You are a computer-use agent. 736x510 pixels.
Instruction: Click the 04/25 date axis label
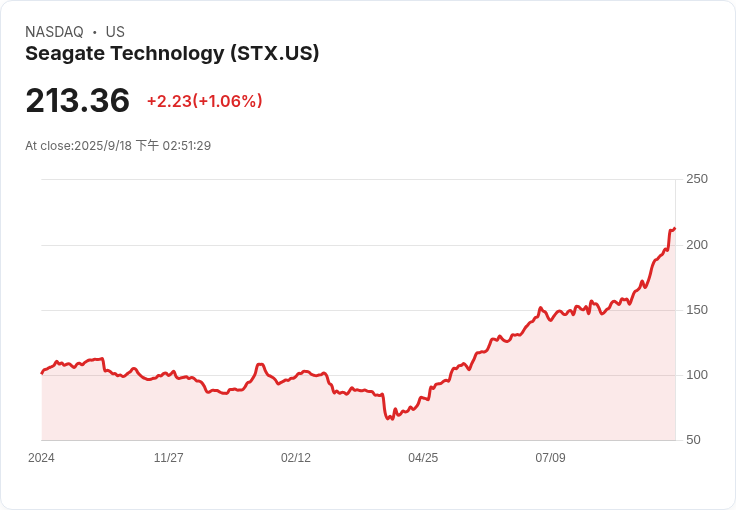[423, 458]
